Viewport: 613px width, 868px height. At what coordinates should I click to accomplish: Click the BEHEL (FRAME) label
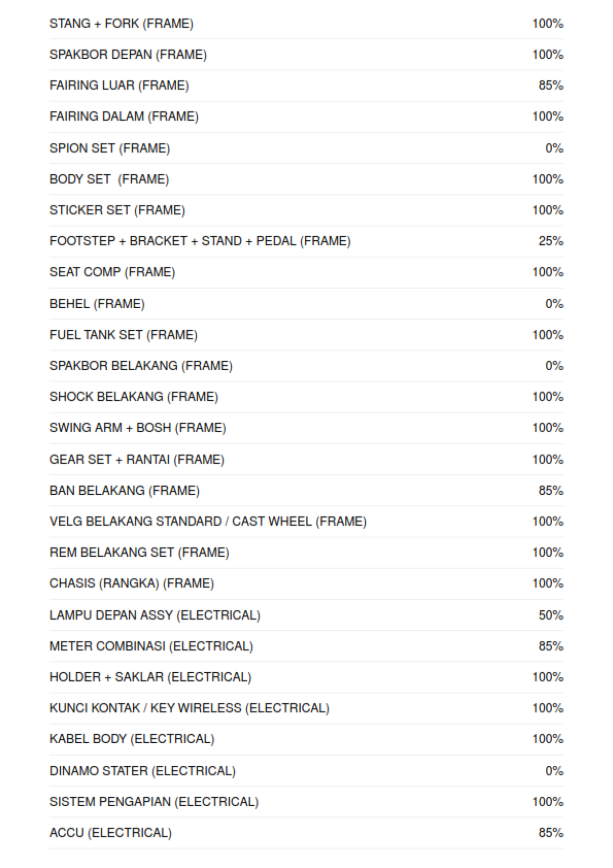click(97, 304)
